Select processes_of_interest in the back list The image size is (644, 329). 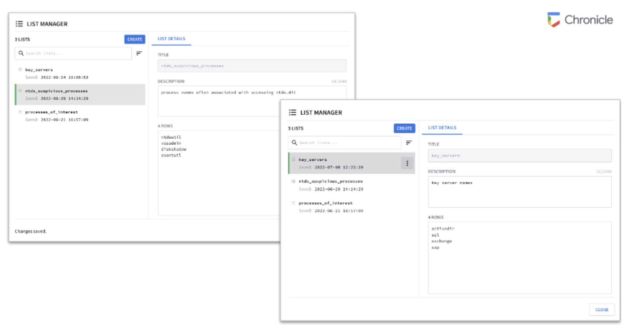tap(51, 115)
